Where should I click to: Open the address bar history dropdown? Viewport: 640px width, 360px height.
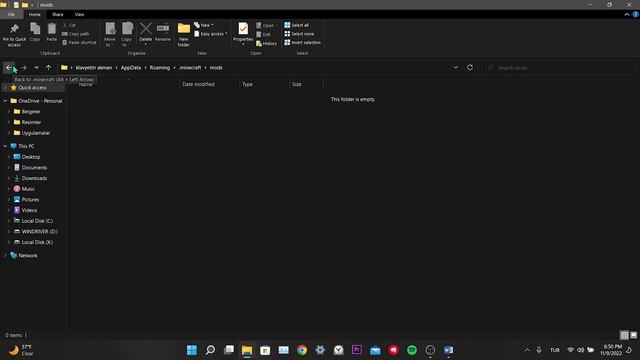pyautogui.click(x=455, y=68)
